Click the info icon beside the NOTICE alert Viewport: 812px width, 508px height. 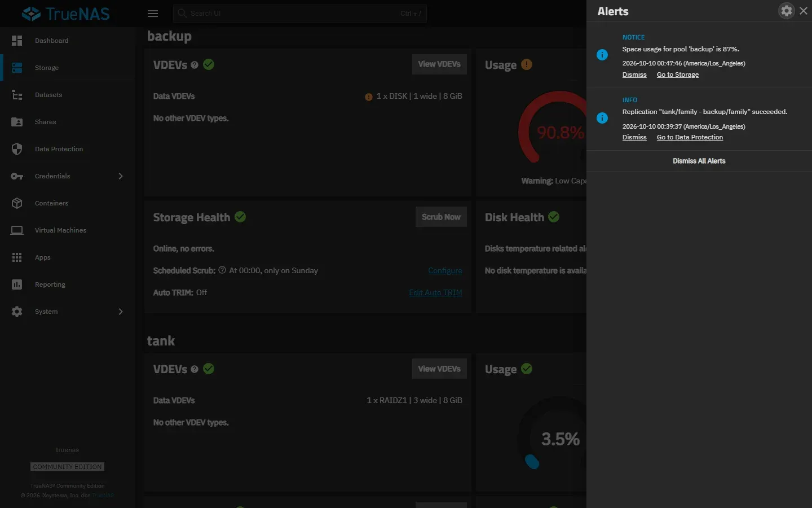pyautogui.click(x=602, y=55)
